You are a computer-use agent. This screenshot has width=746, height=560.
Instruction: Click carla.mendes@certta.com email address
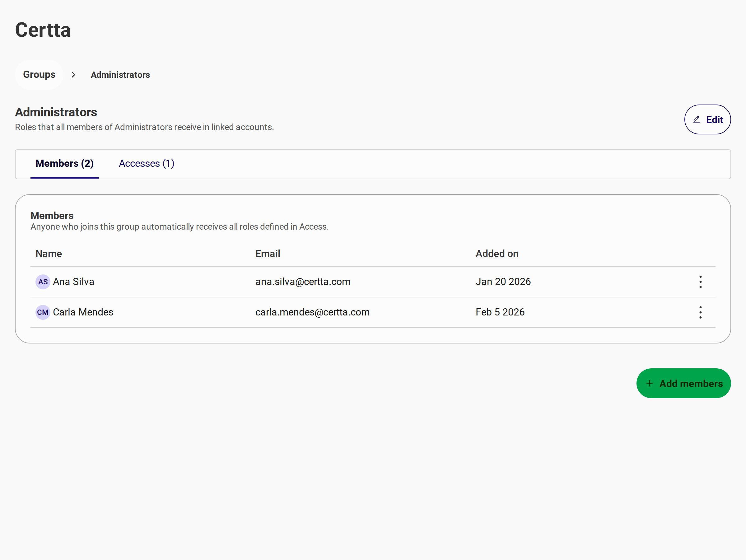[x=312, y=312]
